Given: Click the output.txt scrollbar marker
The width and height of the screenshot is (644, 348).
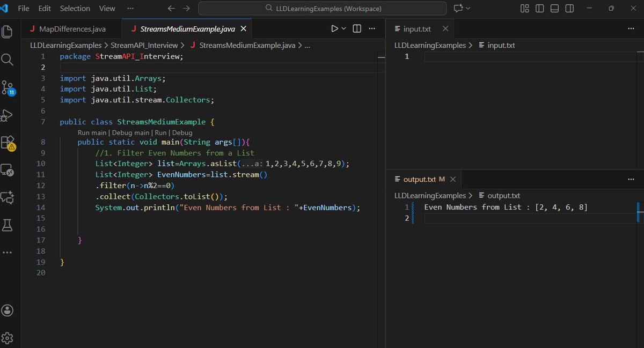Looking at the screenshot, I should tap(638, 212).
